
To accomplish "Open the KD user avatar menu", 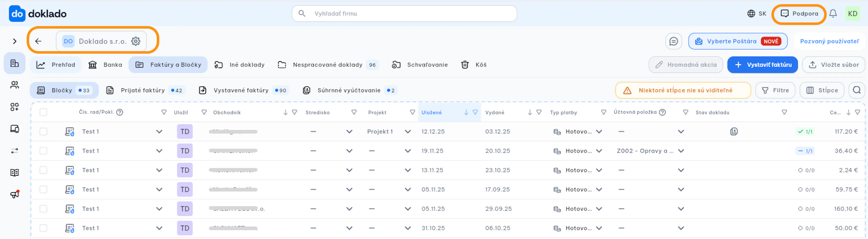I will tap(852, 14).
